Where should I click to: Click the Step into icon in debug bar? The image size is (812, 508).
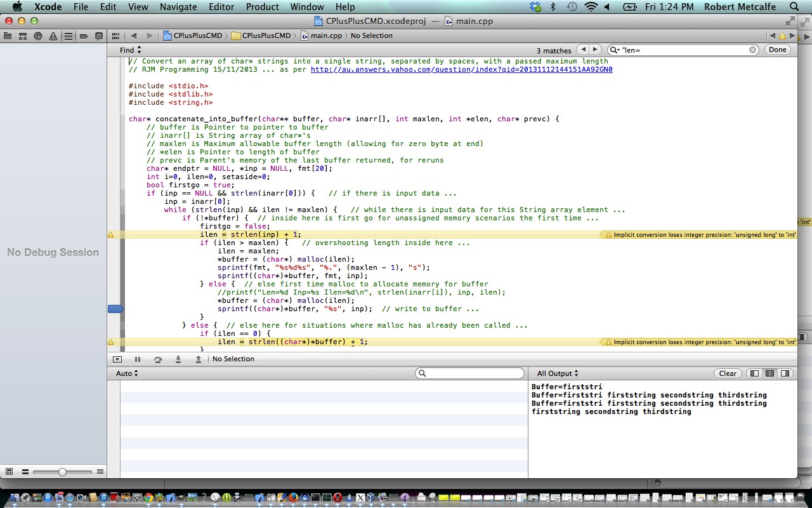pos(178,359)
